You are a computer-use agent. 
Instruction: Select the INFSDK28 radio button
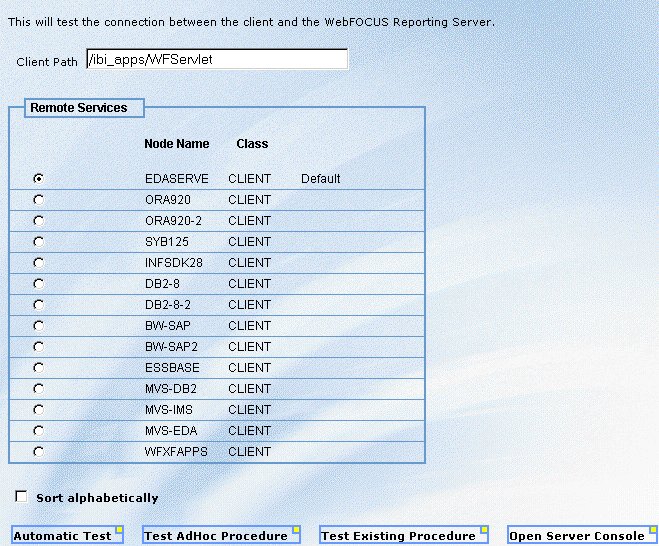(39, 263)
